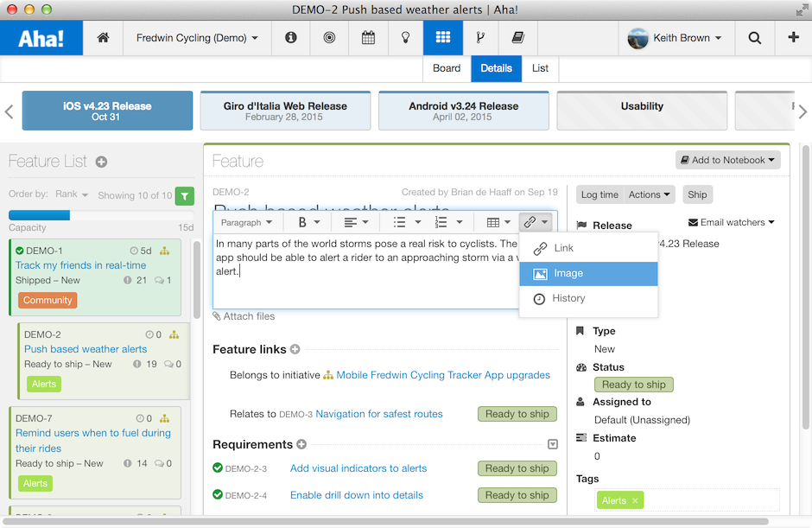Open the table insert dropdown

click(x=498, y=222)
